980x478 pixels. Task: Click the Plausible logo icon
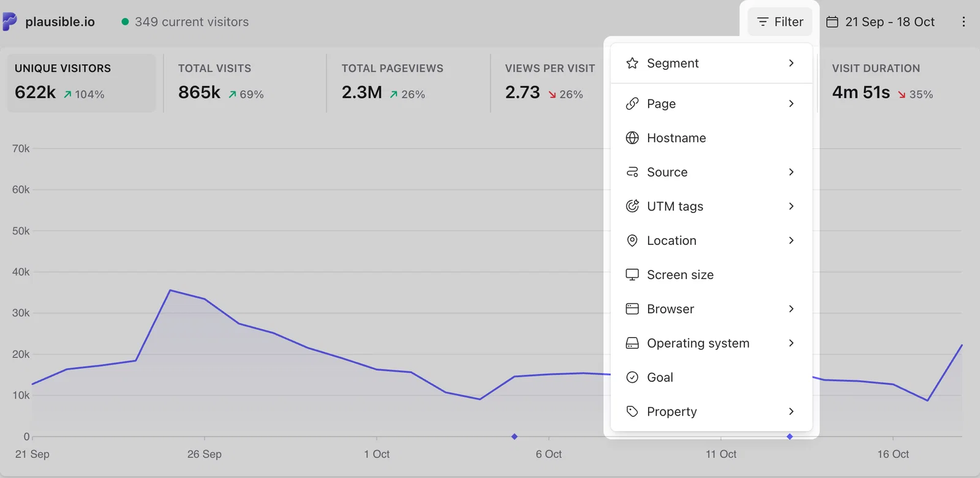pyautogui.click(x=10, y=21)
